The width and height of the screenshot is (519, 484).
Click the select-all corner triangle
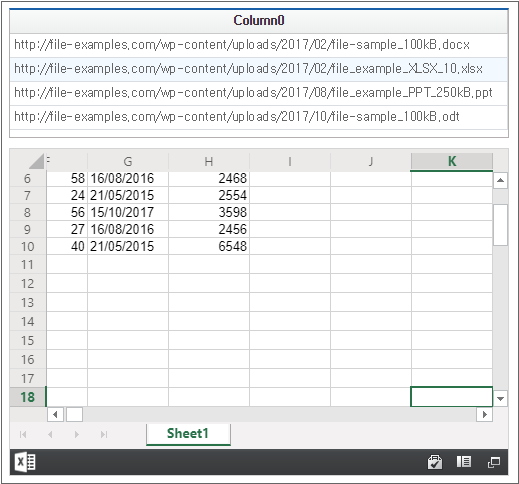coord(36,161)
